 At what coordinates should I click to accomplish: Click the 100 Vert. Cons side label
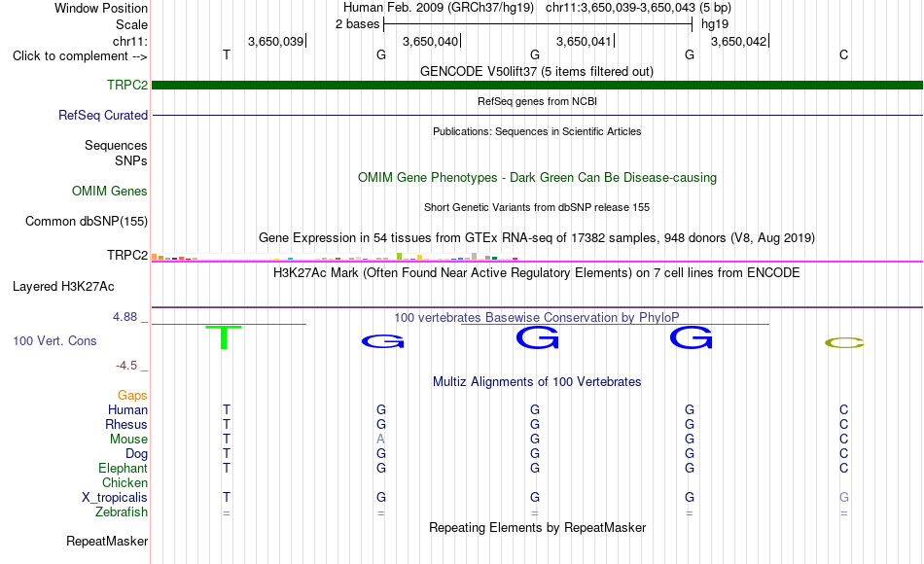click(54, 340)
